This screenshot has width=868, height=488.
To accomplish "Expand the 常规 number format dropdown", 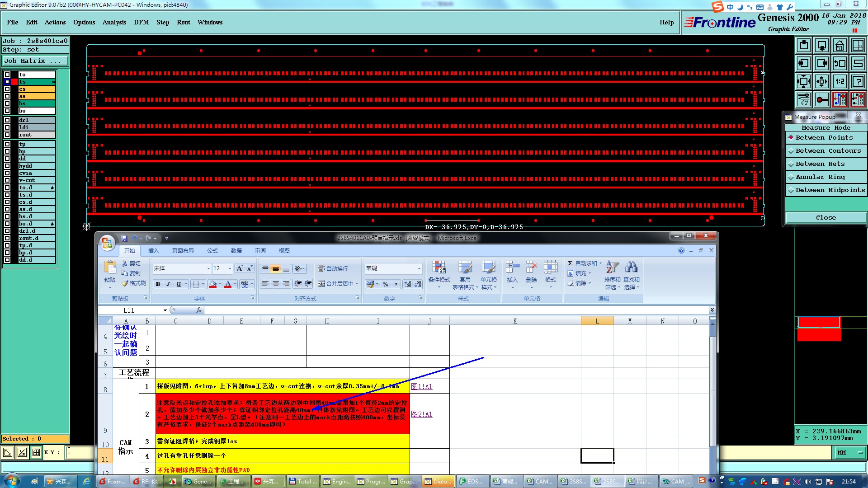I will tap(419, 268).
